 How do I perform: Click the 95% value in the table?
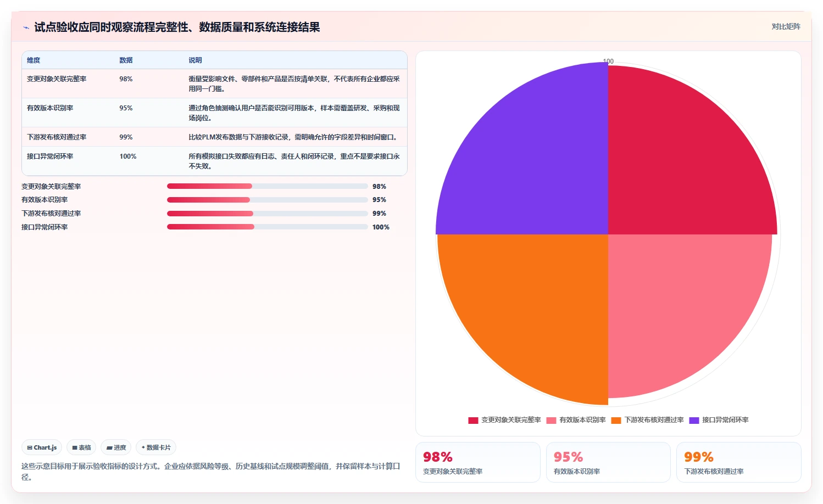126,108
